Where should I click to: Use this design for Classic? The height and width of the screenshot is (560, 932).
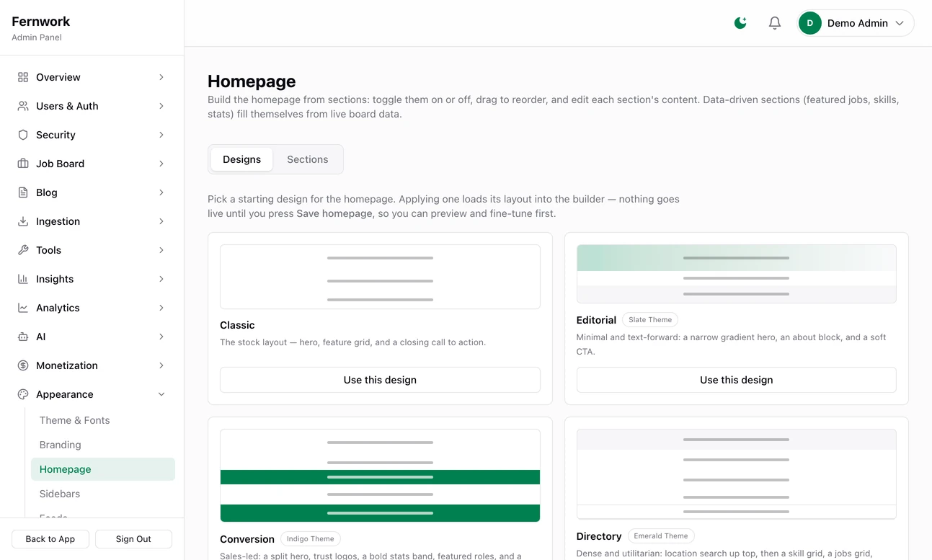click(380, 380)
